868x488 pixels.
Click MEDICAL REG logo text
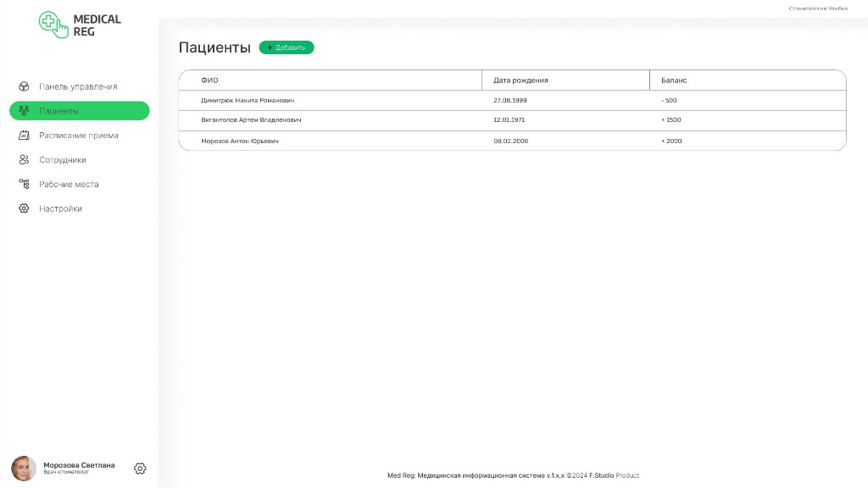coord(97,25)
